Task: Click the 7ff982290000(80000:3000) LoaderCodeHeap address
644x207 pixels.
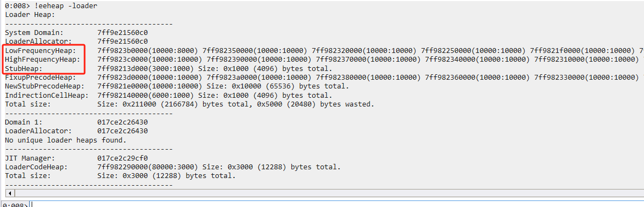Action: (x=148, y=167)
